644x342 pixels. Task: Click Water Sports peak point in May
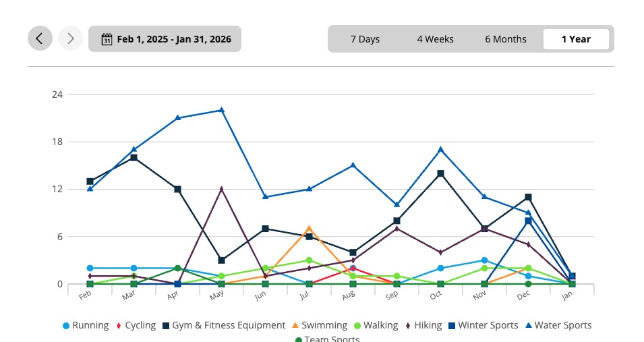click(x=221, y=110)
